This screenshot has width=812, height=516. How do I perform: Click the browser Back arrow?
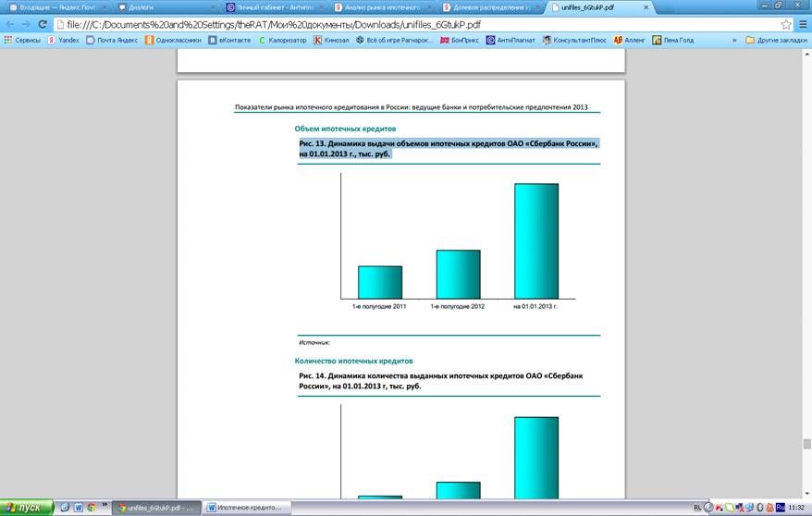[9, 24]
